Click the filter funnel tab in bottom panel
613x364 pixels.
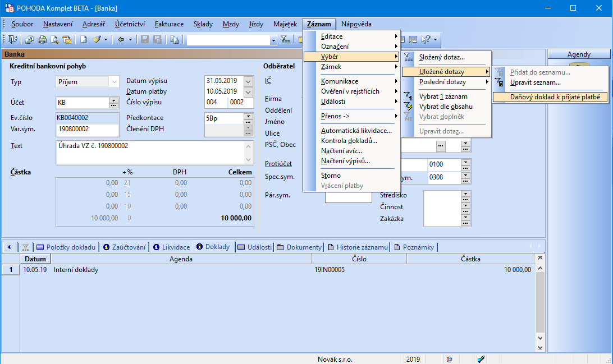[x=25, y=247]
